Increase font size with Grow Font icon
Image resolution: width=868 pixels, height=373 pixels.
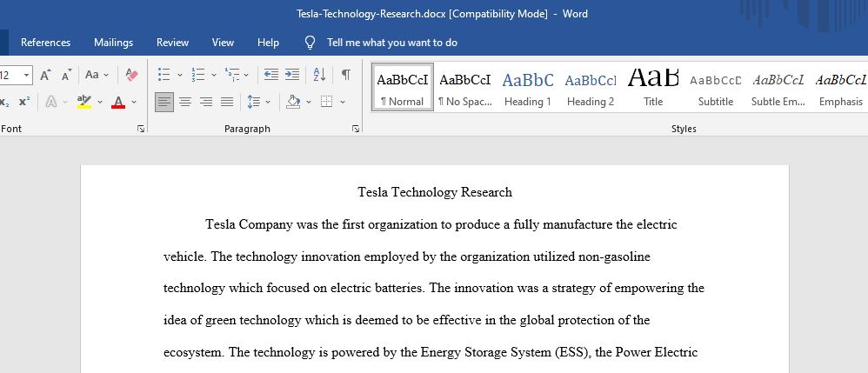point(45,75)
